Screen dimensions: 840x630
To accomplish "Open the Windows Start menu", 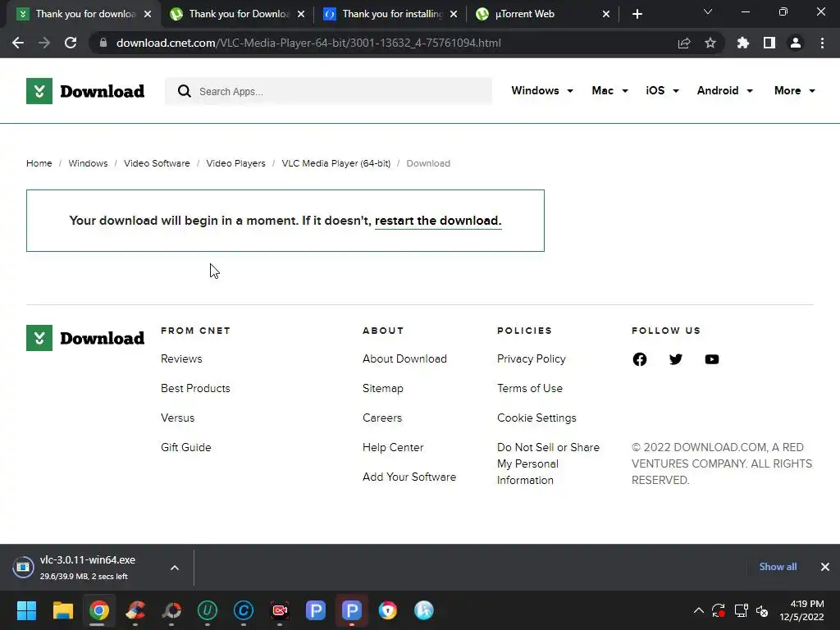I will coord(26,610).
